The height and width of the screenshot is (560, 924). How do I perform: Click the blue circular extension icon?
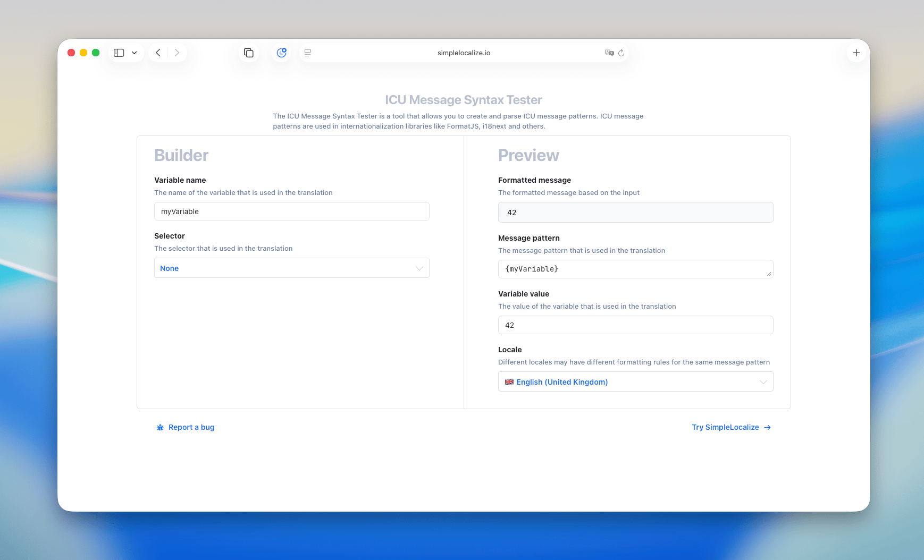(x=281, y=53)
